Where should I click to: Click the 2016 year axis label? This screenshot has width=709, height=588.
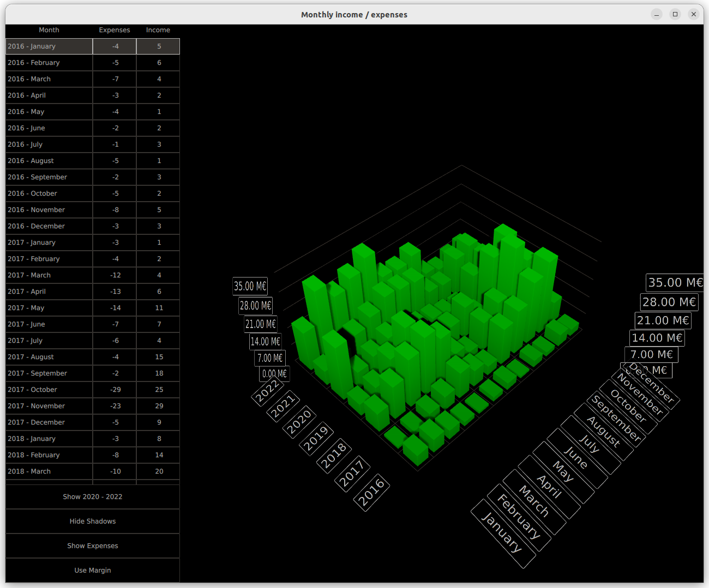[x=371, y=493]
